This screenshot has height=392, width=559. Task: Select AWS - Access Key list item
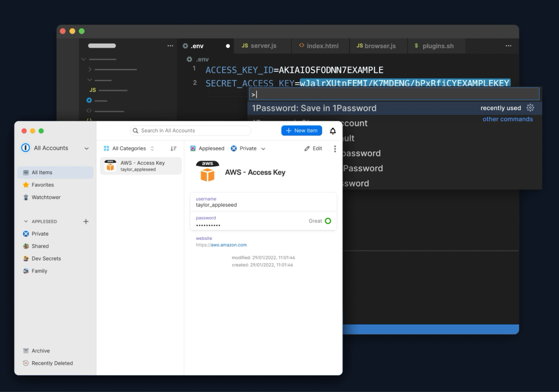pos(141,166)
